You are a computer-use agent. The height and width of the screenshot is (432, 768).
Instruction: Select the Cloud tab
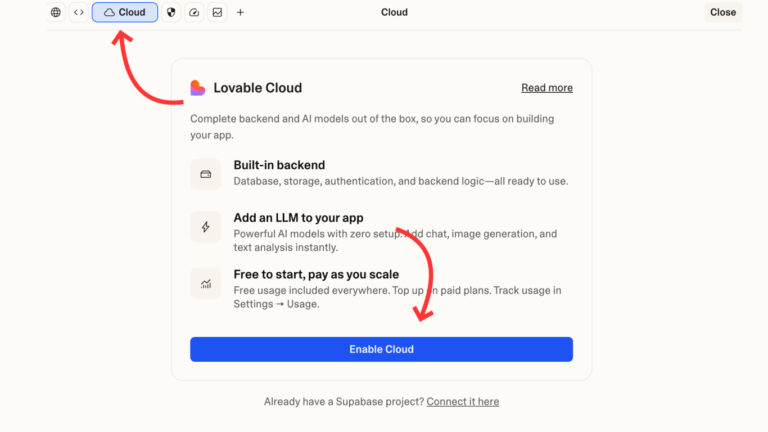tap(125, 13)
